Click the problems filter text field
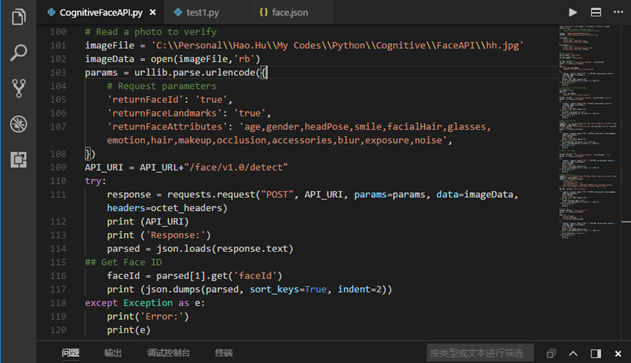Screen dimensions: 631x363 480,353
